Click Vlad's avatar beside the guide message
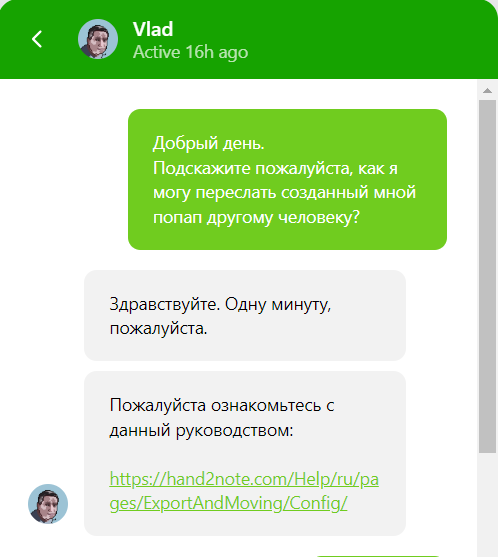Viewport: 498px width, 557px height. tap(48, 504)
